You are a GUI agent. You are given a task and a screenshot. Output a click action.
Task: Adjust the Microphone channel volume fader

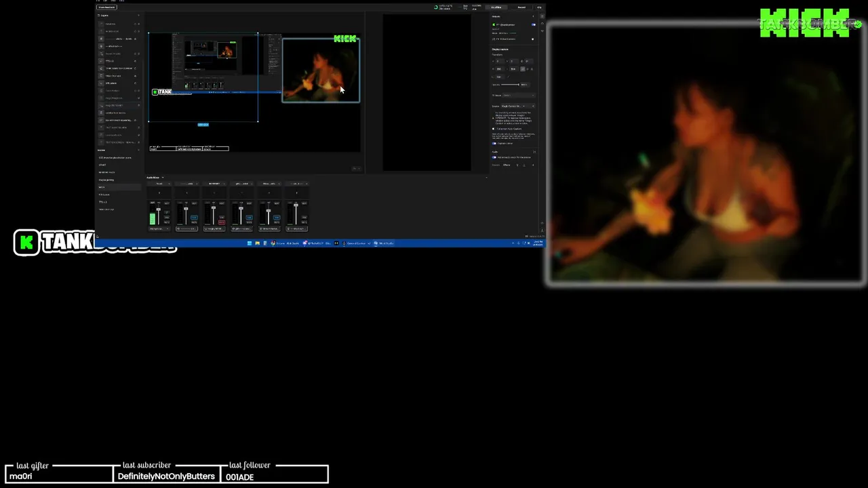(x=159, y=209)
